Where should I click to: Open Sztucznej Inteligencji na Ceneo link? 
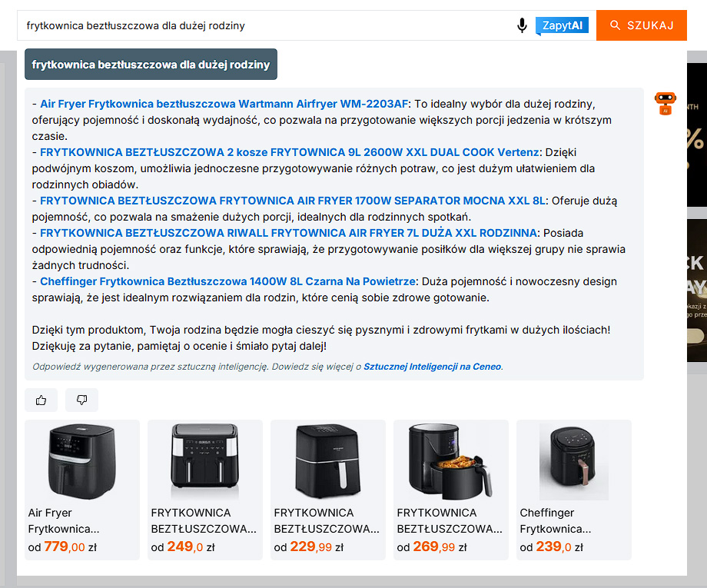pyautogui.click(x=433, y=367)
